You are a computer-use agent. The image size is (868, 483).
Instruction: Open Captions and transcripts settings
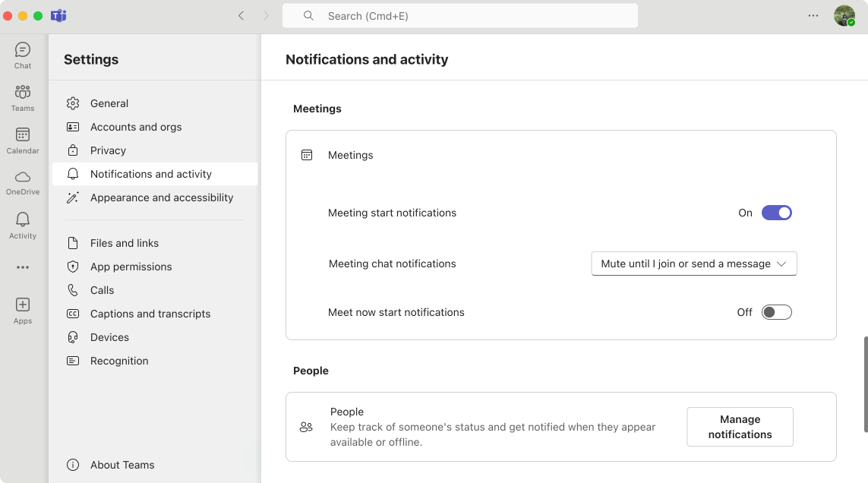coord(155,314)
